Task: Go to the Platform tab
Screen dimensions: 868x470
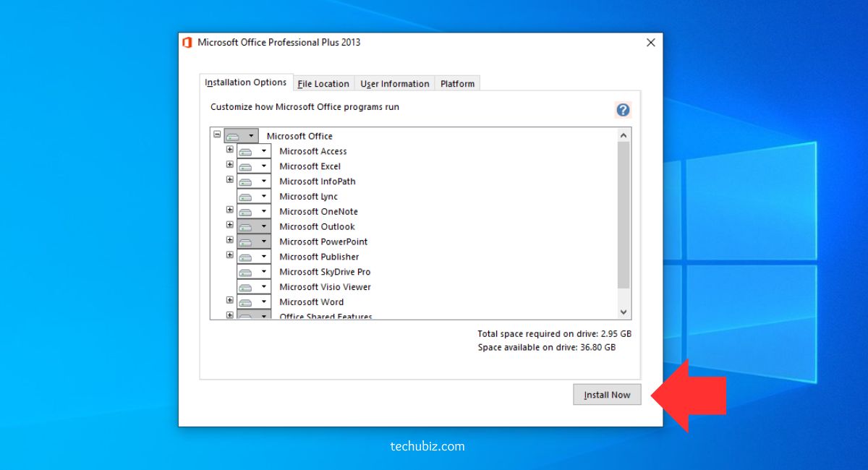Action: [457, 84]
